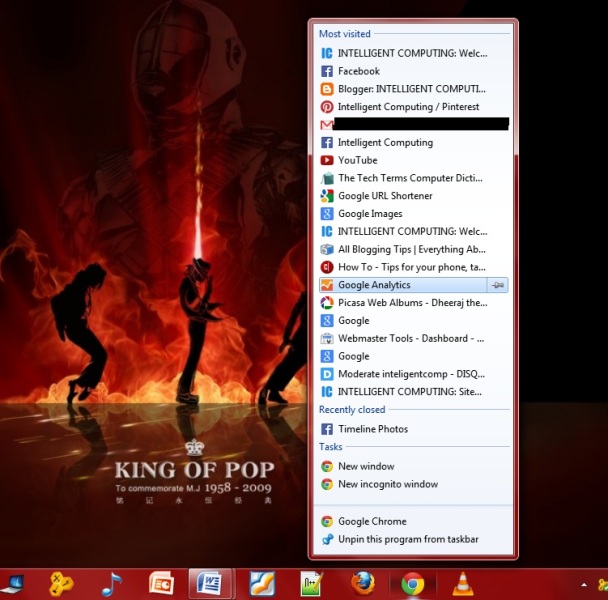
Task: Open Webmaster Tools - Dashboard entry
Action: (x=414, y=339)
